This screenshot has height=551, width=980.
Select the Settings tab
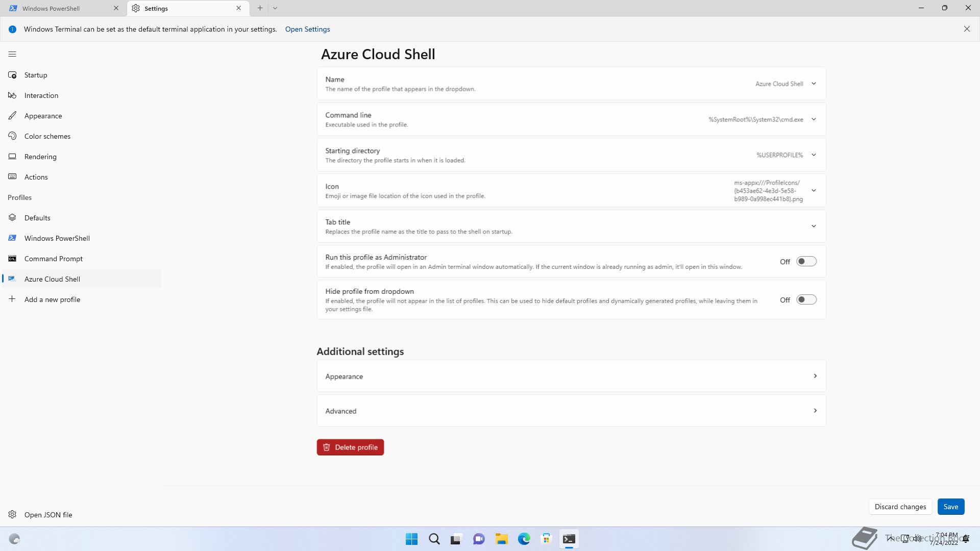coord(188,8)
